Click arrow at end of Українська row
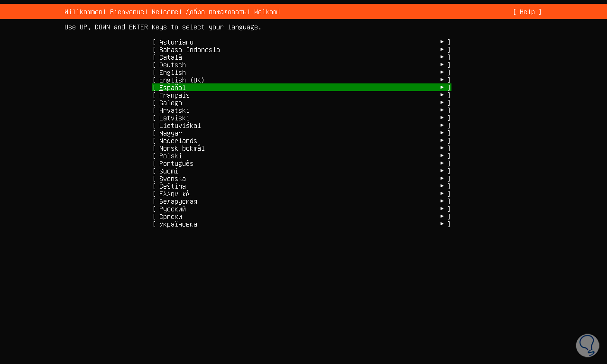 [x=442, y=224]
